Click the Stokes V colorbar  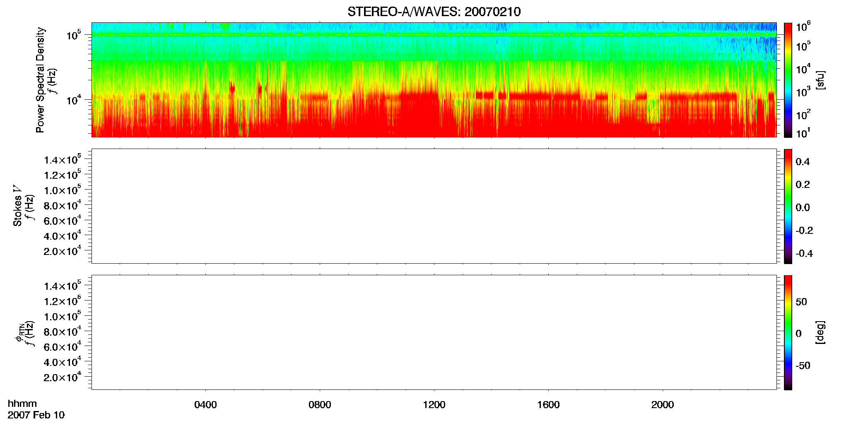pyautogui.click(x=788, y=206)
